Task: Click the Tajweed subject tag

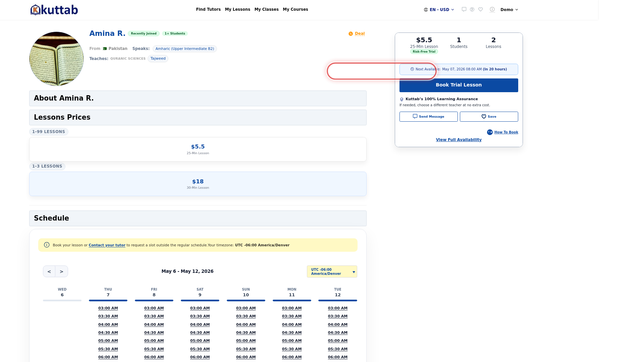Action: 158,59
